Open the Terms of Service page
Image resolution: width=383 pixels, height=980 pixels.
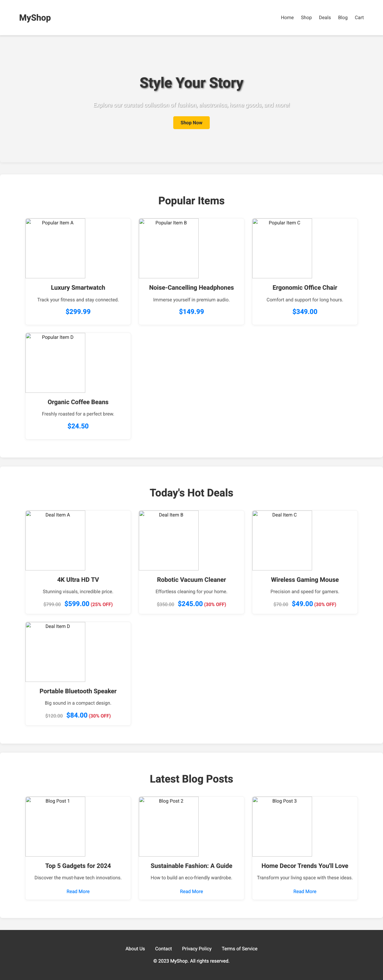click(239, 949)
